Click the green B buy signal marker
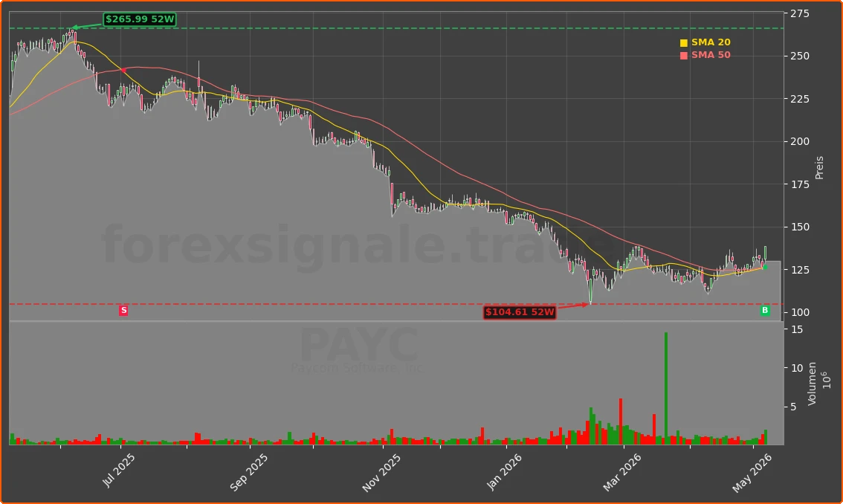843x504 pixels. 765,311
